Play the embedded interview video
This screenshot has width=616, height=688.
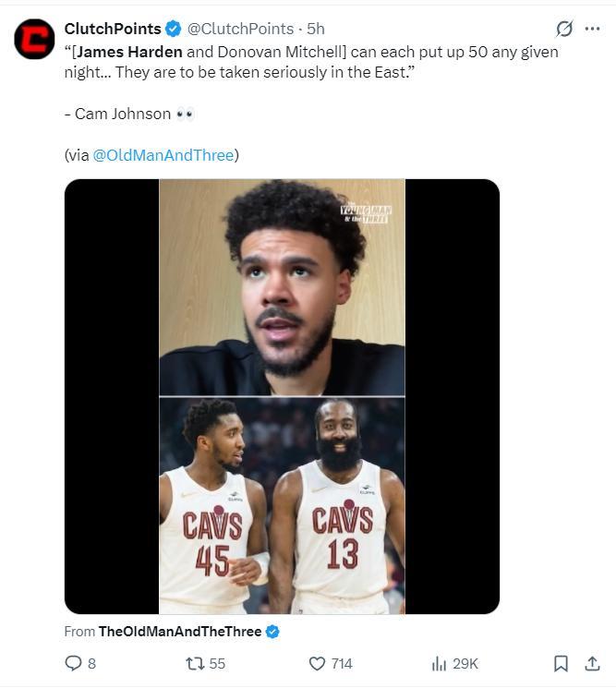click(x=282, y=396)
